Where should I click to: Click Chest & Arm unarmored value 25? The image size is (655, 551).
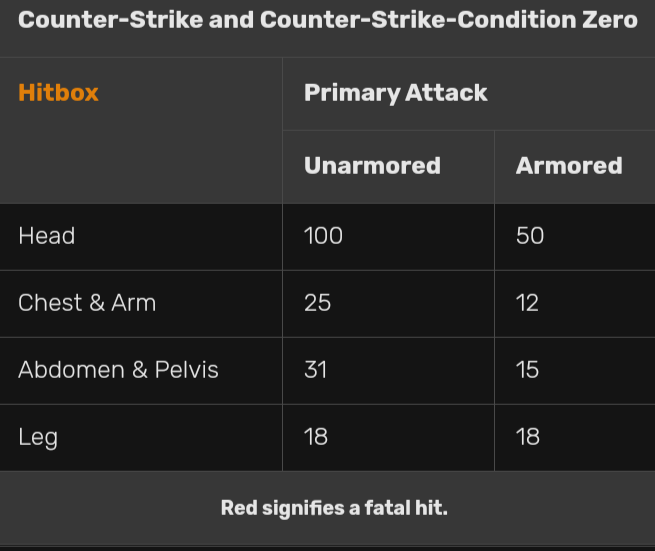(317, 303)
